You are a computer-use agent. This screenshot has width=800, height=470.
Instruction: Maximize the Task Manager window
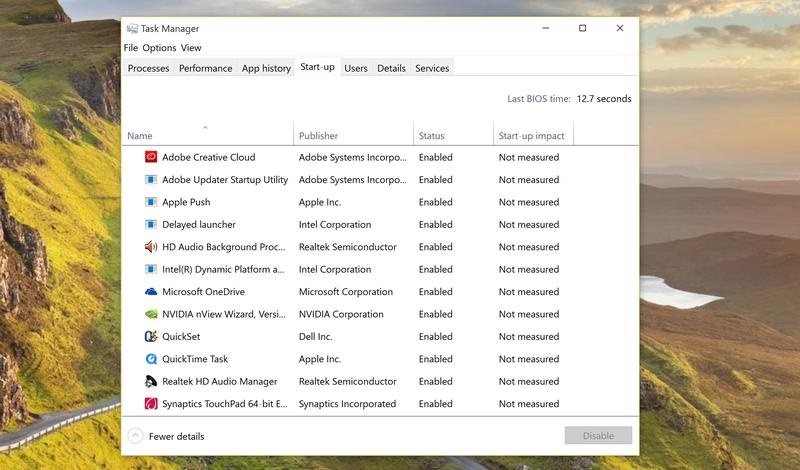pos(582,28)
